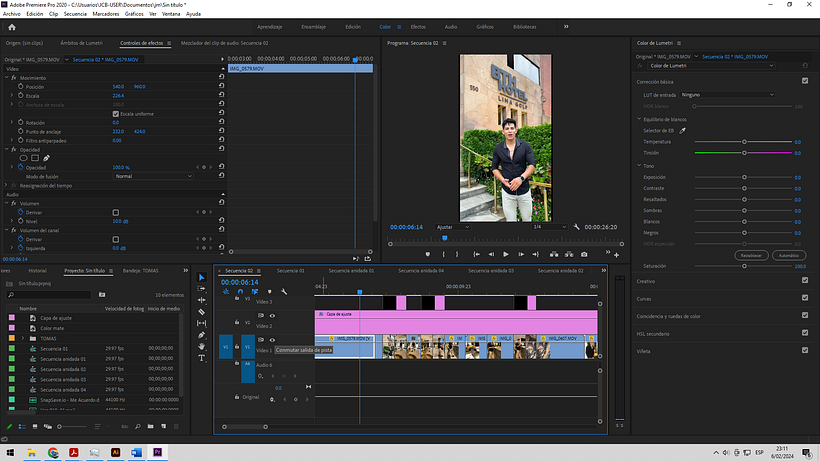Toggle Corrección básica checkbox
The image size is (820, 461).
805,81
